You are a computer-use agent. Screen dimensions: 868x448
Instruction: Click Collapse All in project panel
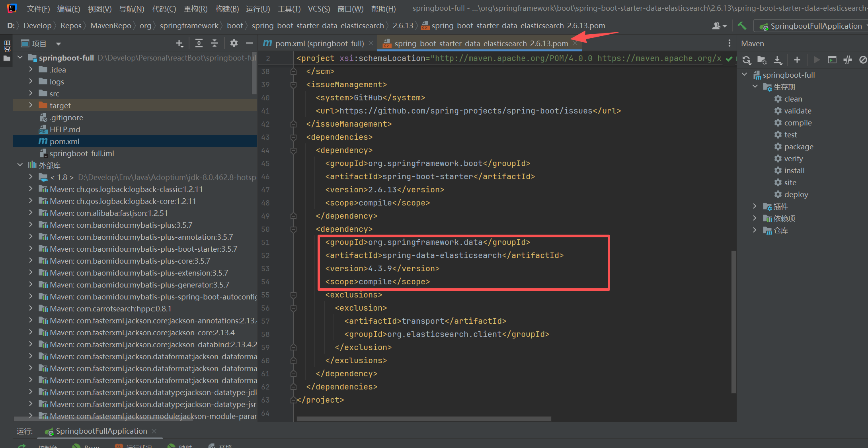pyautogui.click(x=215, y=43)
